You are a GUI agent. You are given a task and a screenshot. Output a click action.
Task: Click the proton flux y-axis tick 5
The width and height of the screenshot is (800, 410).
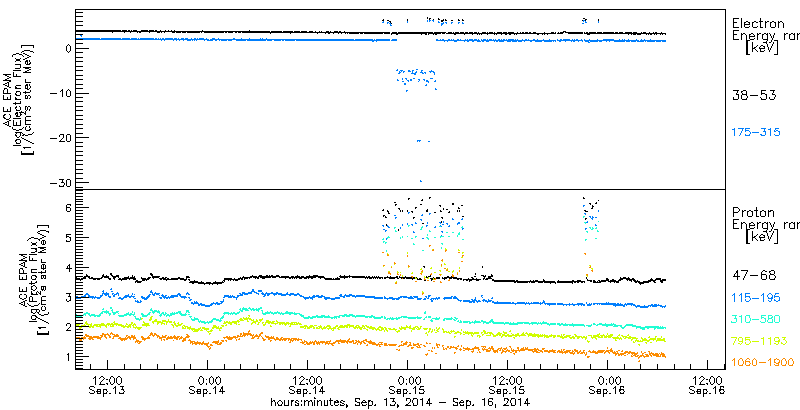67,238
